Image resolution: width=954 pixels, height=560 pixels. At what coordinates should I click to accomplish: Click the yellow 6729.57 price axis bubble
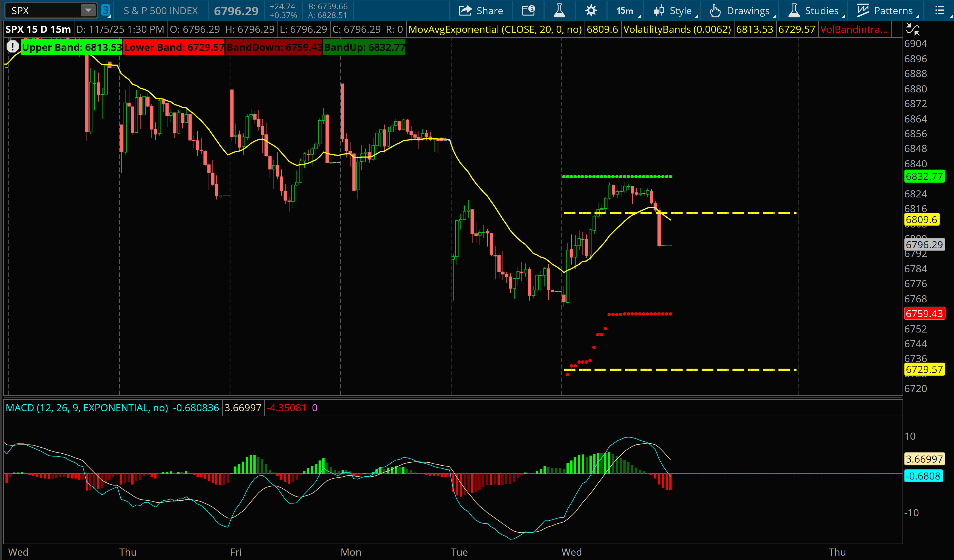(x=924, y=369)
